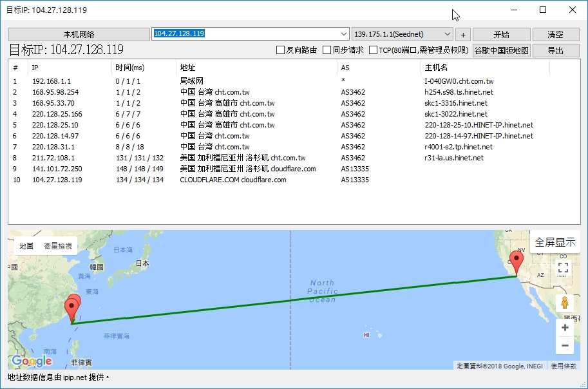Image resolution: width=588 pixels, height=389 pixels.
Task: Click hostname 220-128-25-10.HINET-IP.hinet.net
Action: click(x=479, y=125)
